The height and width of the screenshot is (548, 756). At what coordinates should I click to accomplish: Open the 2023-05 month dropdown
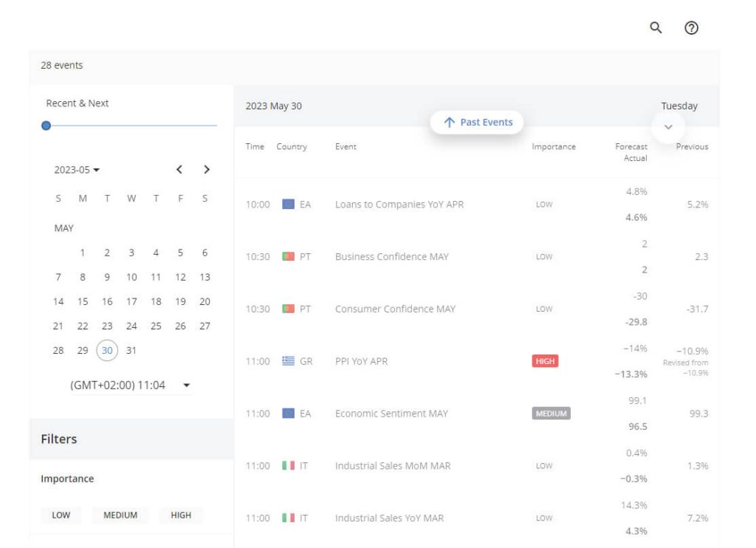77,170
